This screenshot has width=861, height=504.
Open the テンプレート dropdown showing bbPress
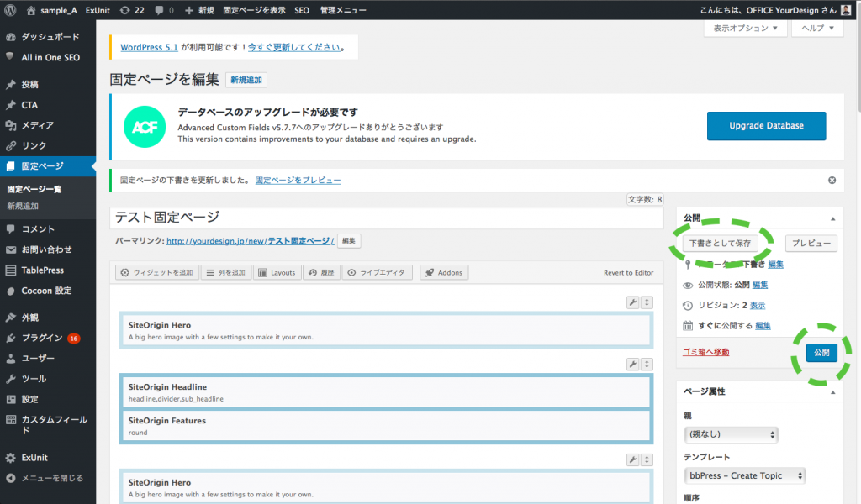click(745, 475)
